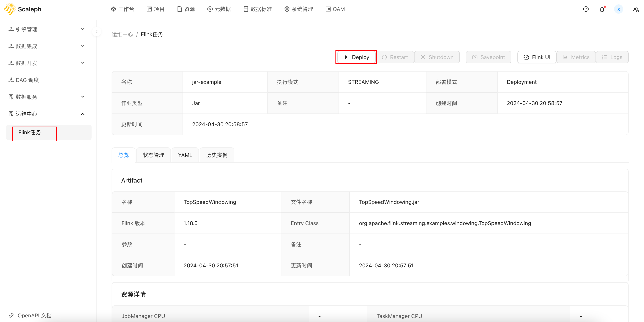644x322 pixels.
Task: Click the cube icon of 工作台
Action: pos(113,9)
